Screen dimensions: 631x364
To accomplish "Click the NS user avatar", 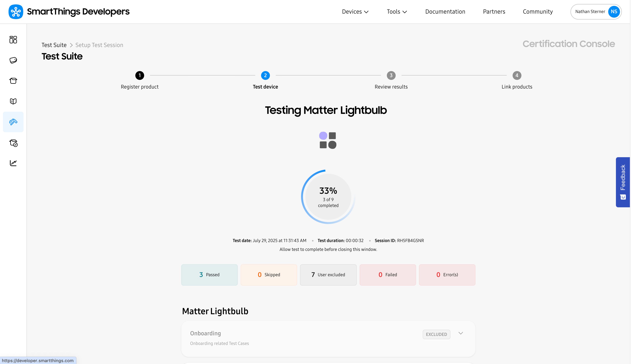I will click(x=614, y=12).
